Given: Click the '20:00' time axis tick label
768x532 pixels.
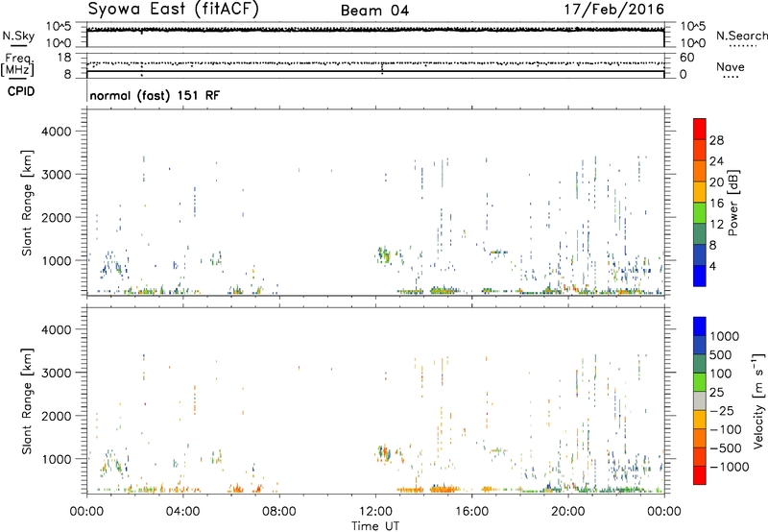Looking at the screenshot, I should click(568, 512).
